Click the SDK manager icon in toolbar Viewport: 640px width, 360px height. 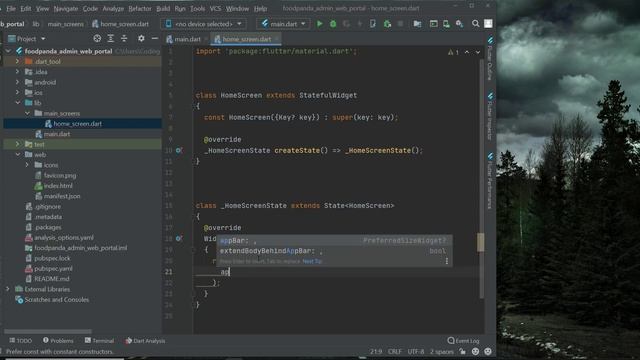[459, 24]
